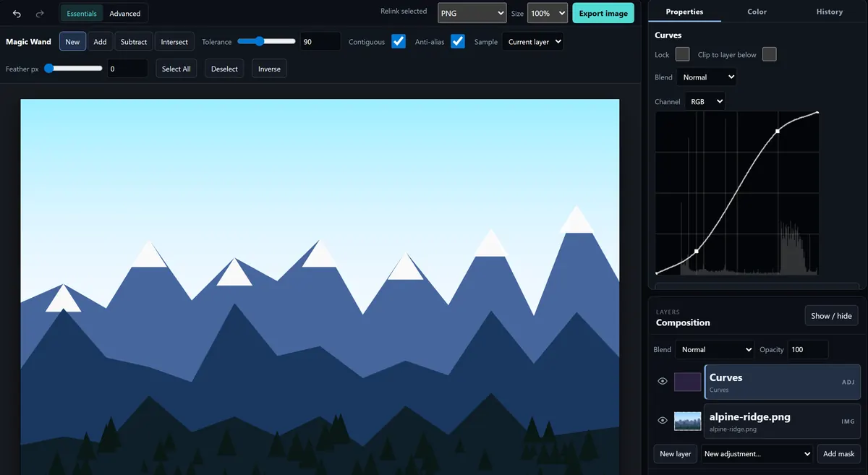Click the undo arrow icon

click(17, 14)
